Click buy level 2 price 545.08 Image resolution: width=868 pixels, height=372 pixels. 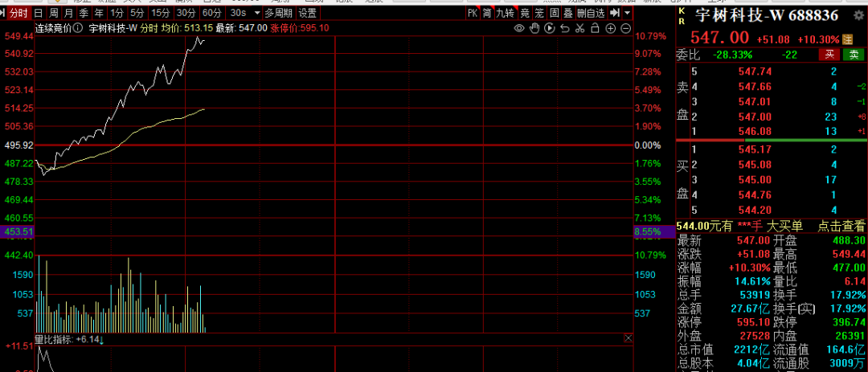(755, 165)
